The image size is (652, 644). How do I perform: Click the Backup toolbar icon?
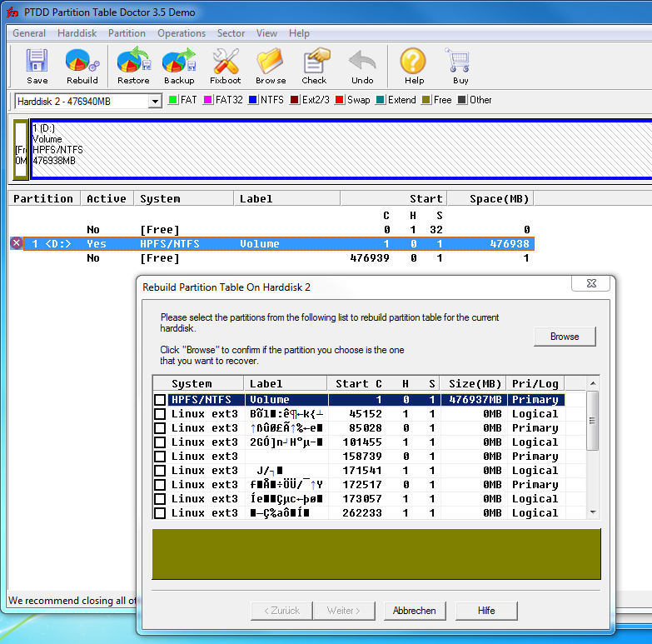179,61
